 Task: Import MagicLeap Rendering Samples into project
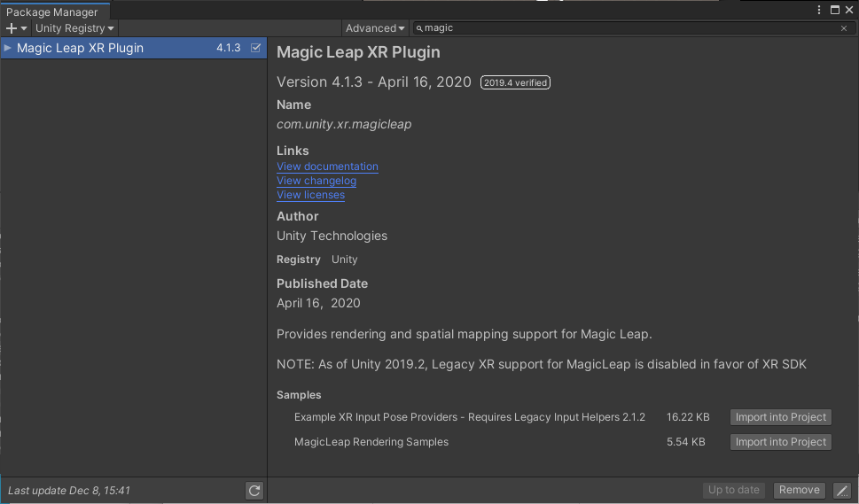[781, 442]
